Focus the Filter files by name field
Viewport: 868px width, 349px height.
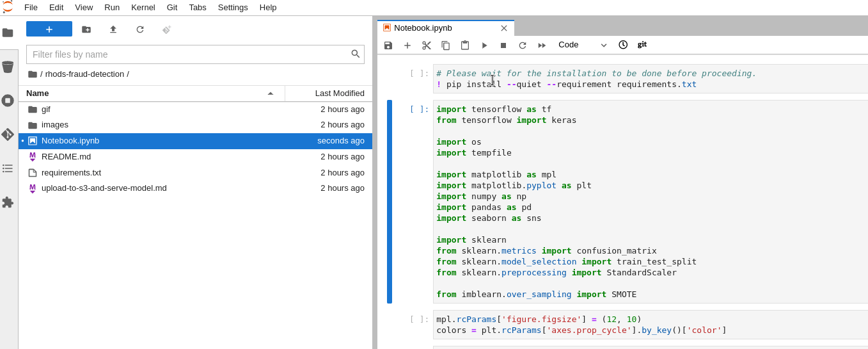(x=195, y=54)
